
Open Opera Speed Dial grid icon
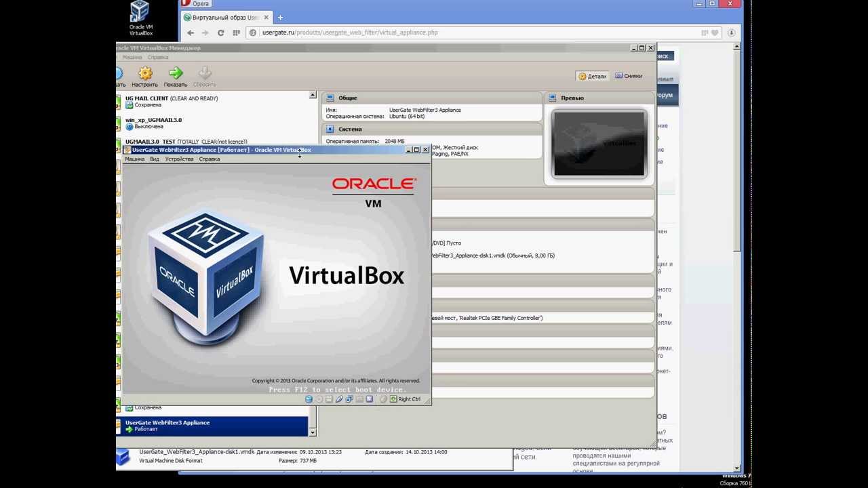236,33
